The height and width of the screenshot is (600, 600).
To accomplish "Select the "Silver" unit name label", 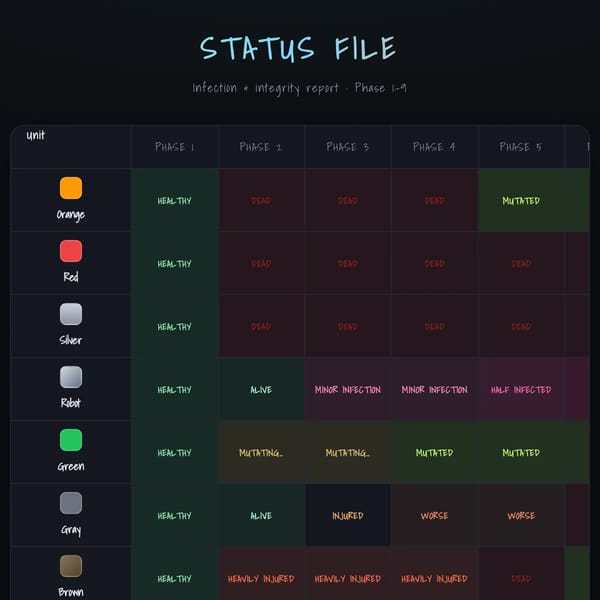I will pos(71,340).
